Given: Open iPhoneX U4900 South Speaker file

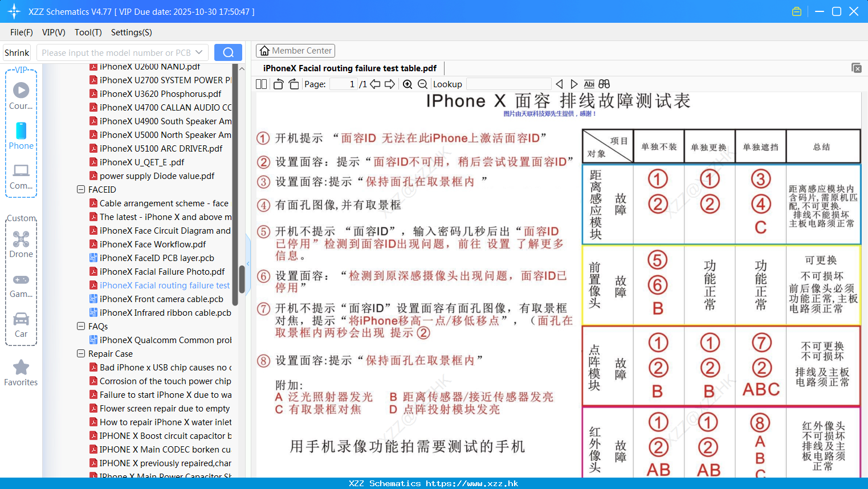Looking at the screenshot, I should 160,121.
